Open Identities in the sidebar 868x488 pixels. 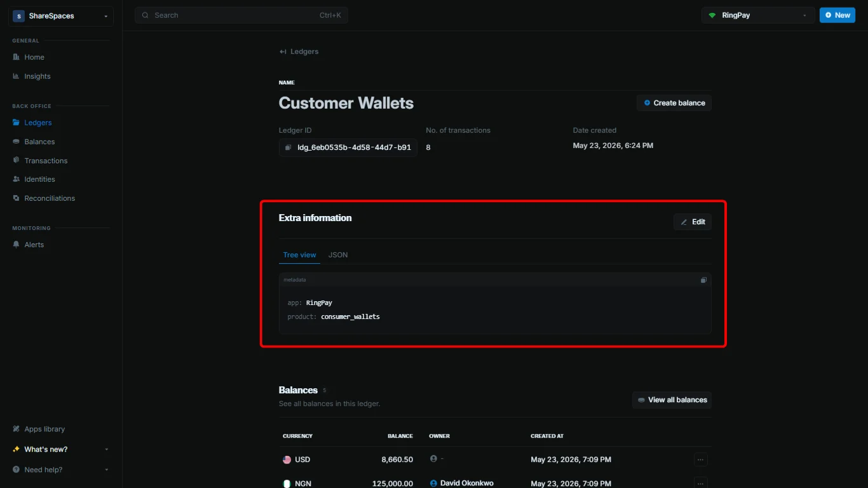pos(39,179)
